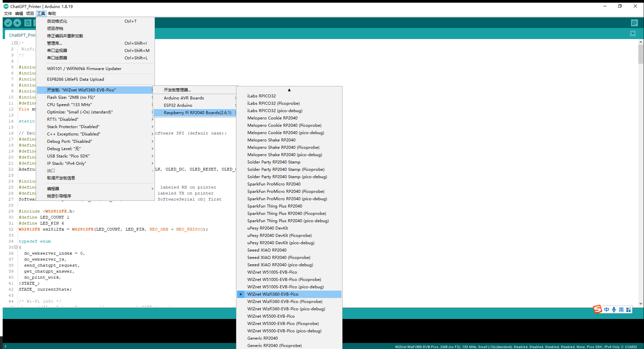The width and height of the screenshot is (644, 349).
Task: Click the Upload arrow toolbar button
Action: click(17, 23)
